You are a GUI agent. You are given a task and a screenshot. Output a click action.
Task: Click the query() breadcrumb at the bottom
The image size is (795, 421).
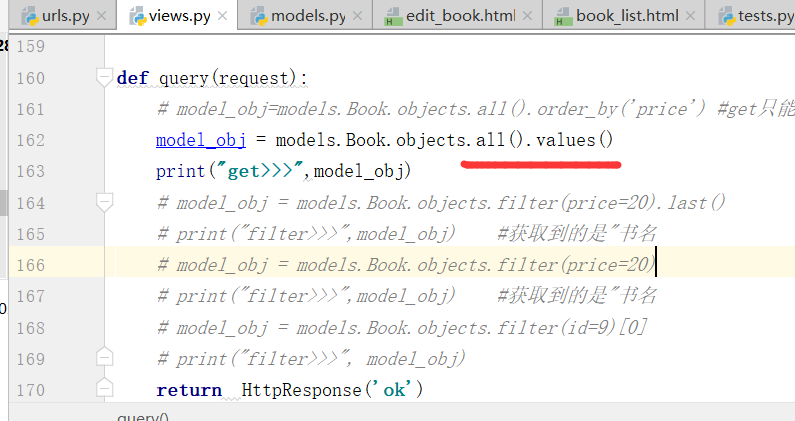coord(143,416)
